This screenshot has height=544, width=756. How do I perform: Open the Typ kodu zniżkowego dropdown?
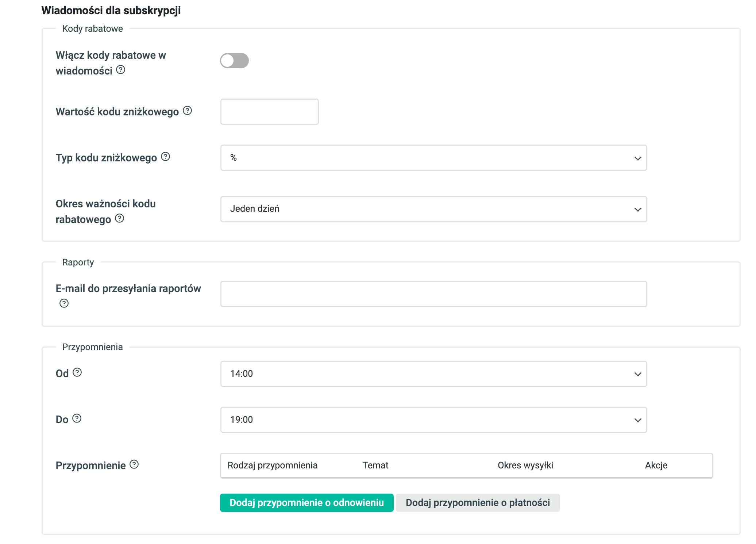433,158
